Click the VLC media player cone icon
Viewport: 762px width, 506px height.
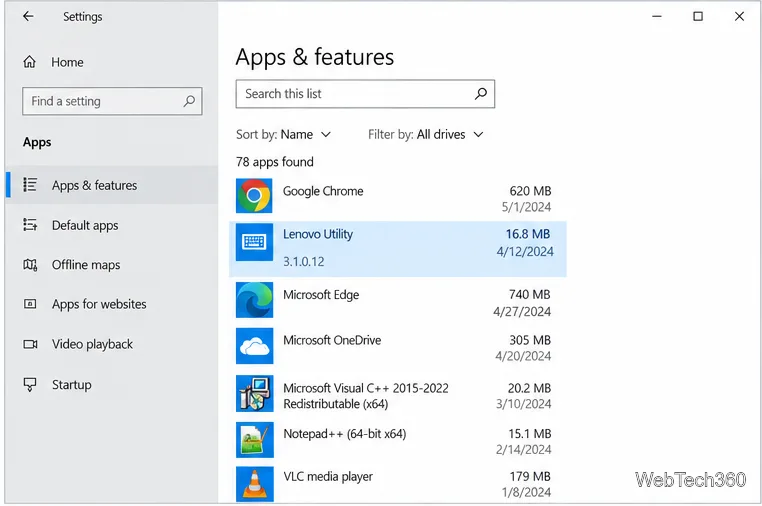click(254, 484)
